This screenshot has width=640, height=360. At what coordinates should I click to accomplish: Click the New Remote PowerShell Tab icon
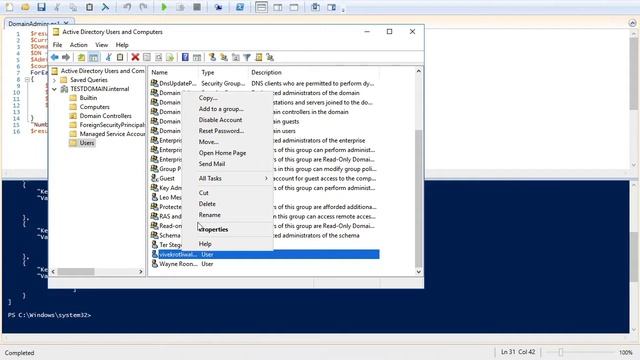(218, 7)
